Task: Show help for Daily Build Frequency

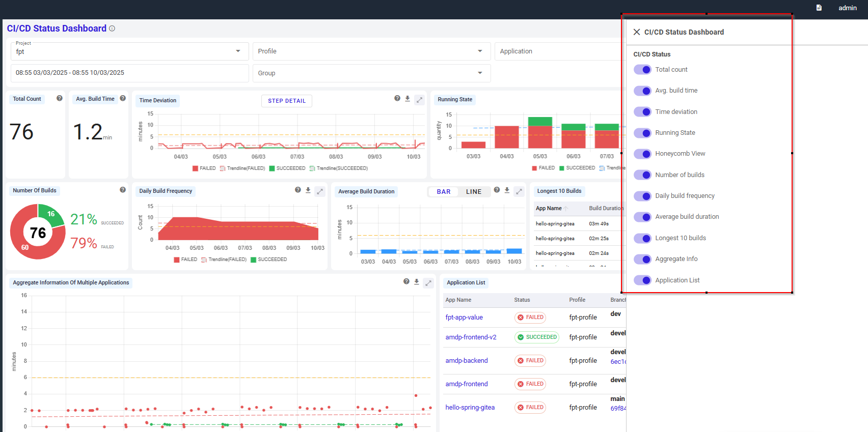Action: point(298,190)
